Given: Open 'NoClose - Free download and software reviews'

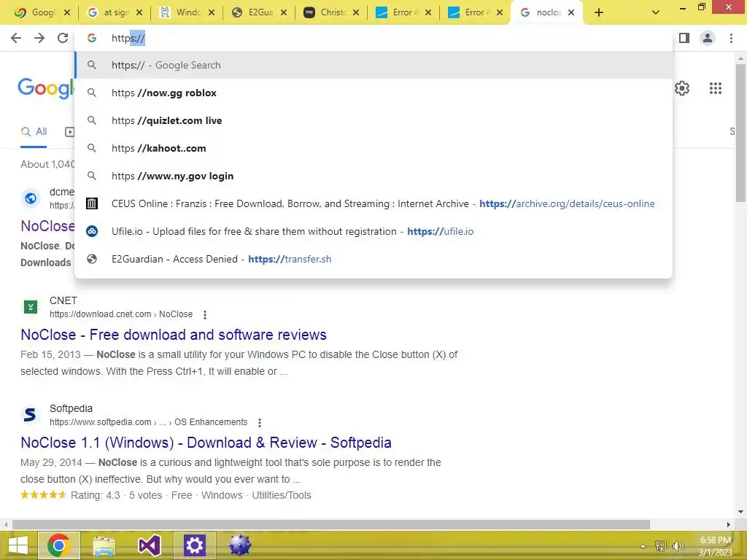Looking at the screenshot, I should [174, 335].
